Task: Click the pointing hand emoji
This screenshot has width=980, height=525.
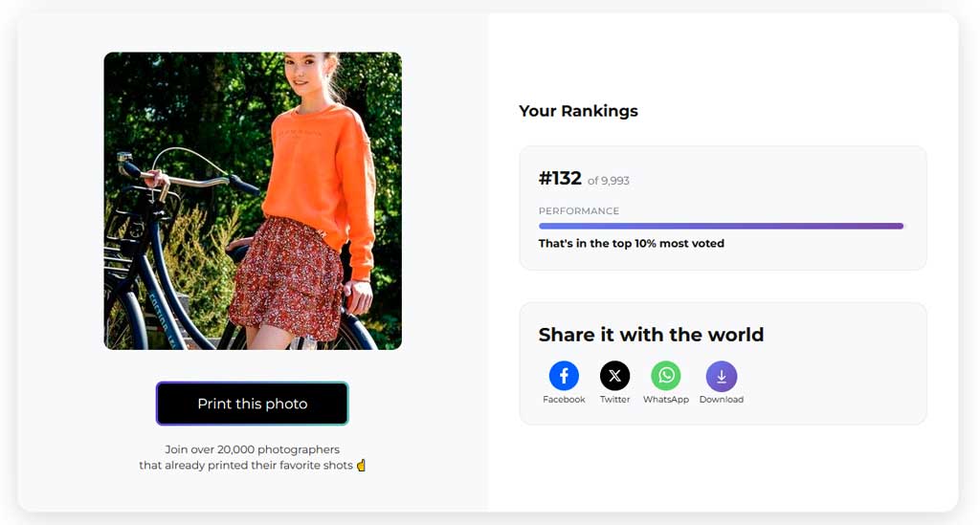Action: click(x=361, y=465)
